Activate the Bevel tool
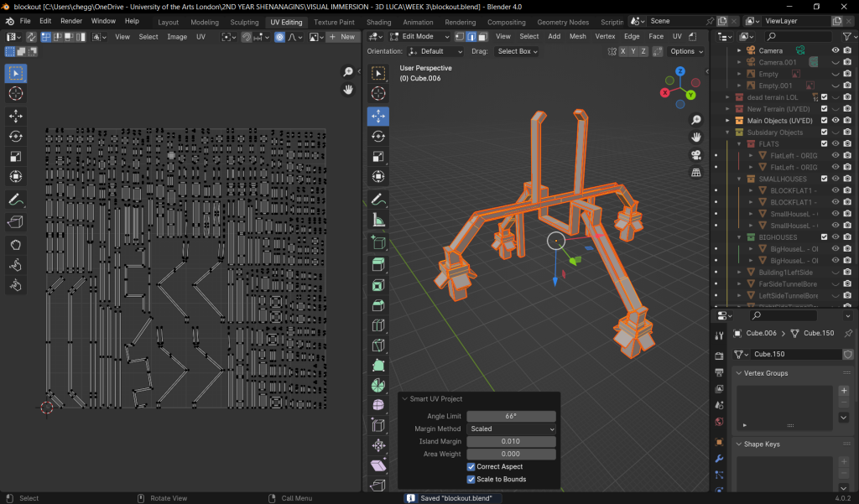This screenshot has width=859, height=504. [x=378, y=305]
